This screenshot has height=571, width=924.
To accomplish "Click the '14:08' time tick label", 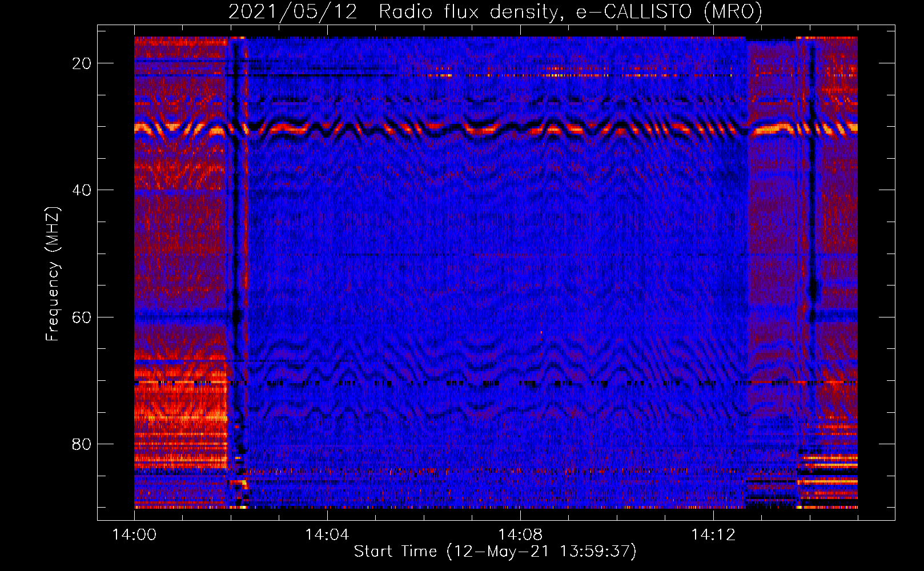I will click(x=520, y=534).
